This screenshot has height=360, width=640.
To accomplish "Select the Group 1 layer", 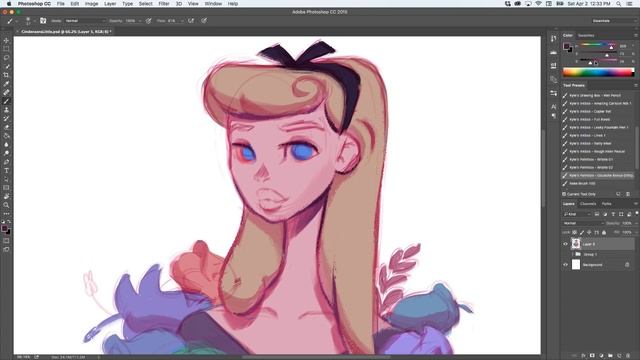I will coord(598,254).
